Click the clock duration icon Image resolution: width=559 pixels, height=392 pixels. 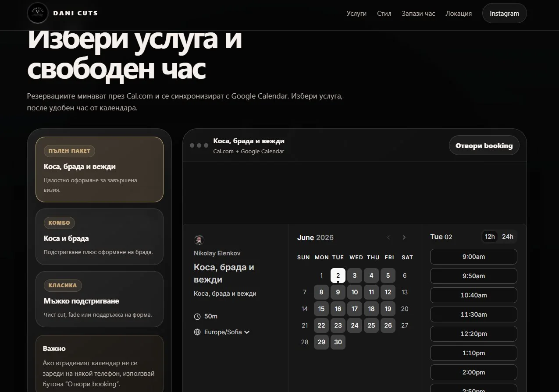(x=197, y=316)
